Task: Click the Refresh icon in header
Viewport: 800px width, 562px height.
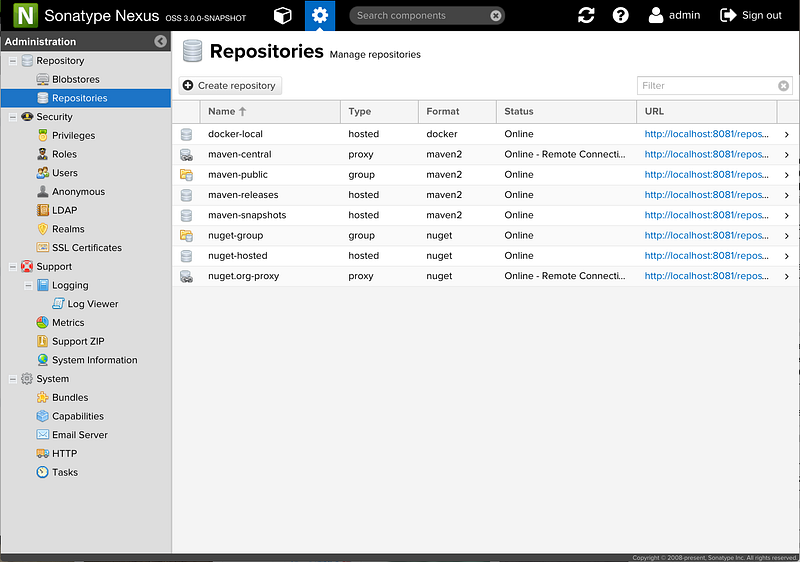Action: pyautogui.click(x=586, y=15)
